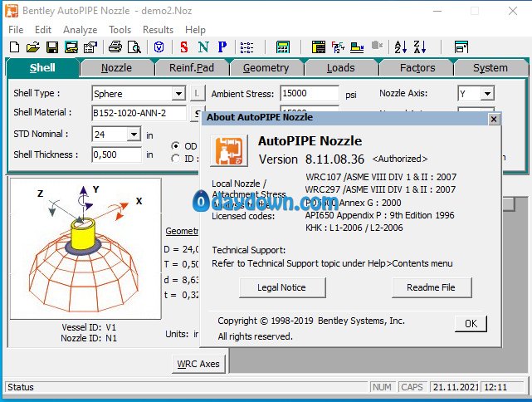Open the Nozzle Axis dropdown

tap(487, 93)
